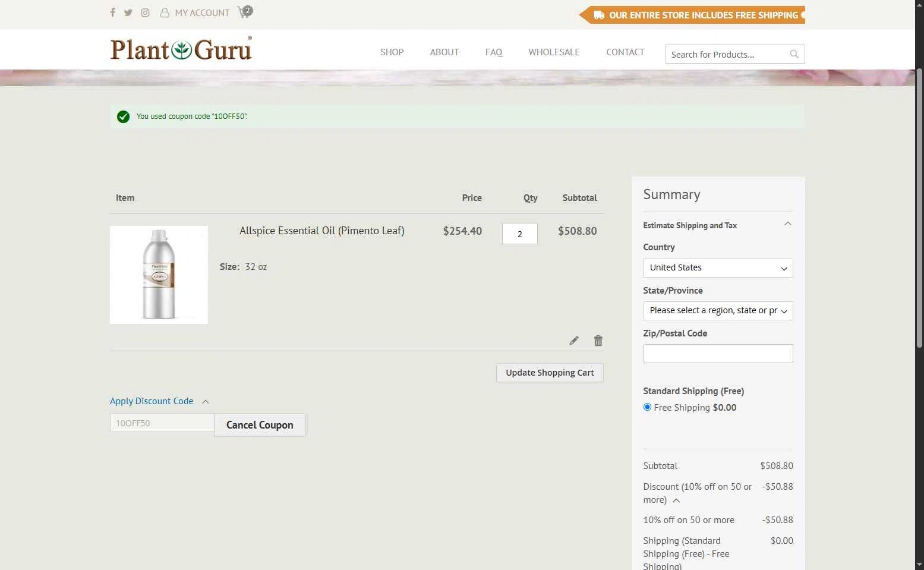Select the Free Shipping radio button
The width and height of the screenshot is (924, 570).
pos(647,407)
